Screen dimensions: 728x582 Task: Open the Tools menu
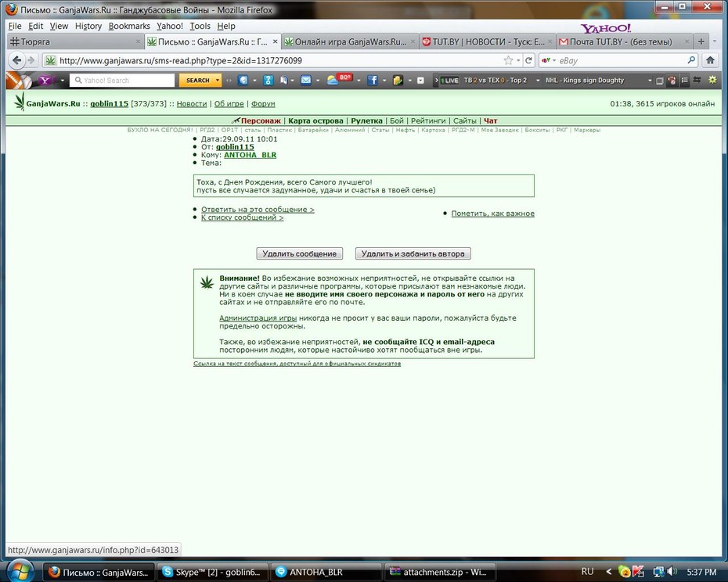pos(200,26)
